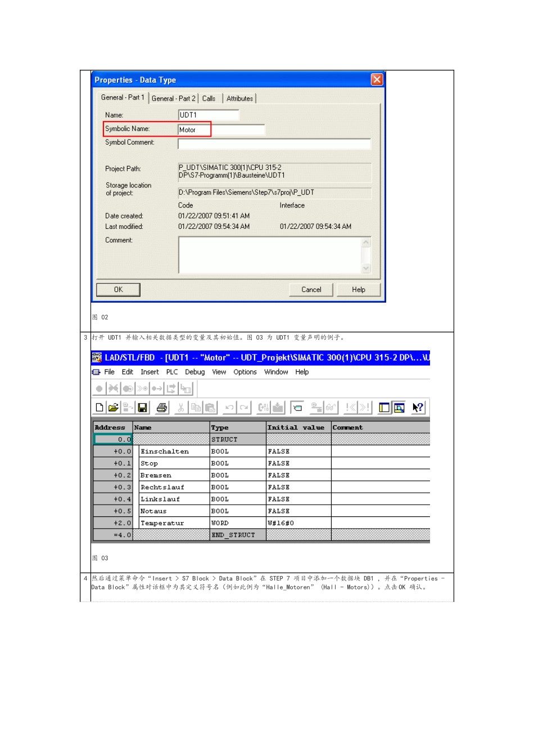Click the context Help arrow-question icon

point(418,408)
